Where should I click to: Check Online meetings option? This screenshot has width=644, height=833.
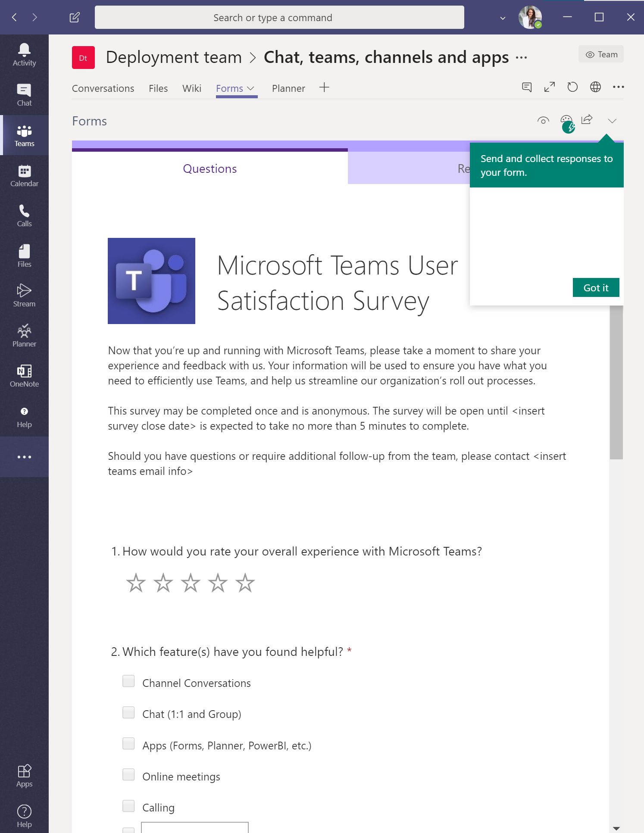point(128,774)
